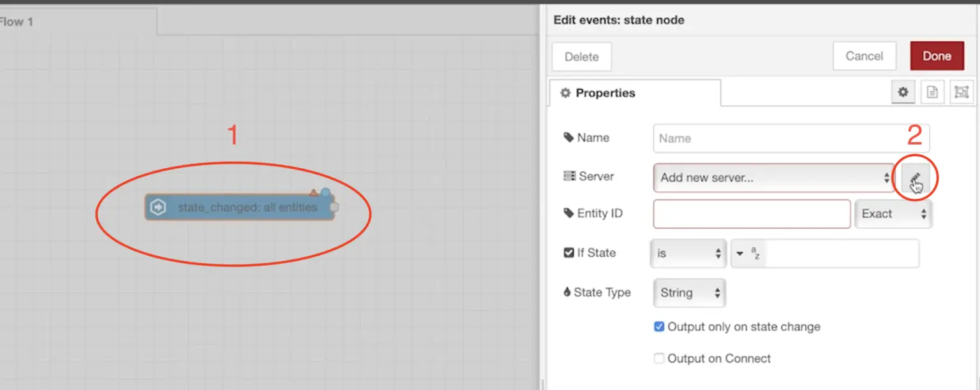
Task: Uncheck the If State checkbox
Action: tap(570, 252)
